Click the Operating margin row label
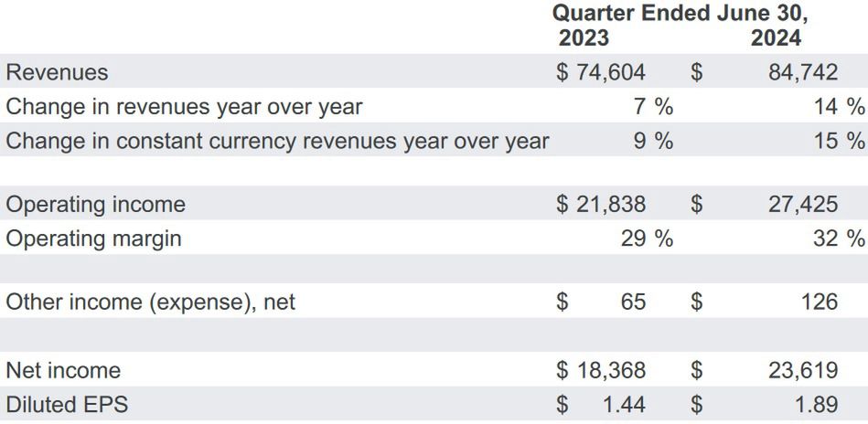The image size is (868, 424). 93,238
